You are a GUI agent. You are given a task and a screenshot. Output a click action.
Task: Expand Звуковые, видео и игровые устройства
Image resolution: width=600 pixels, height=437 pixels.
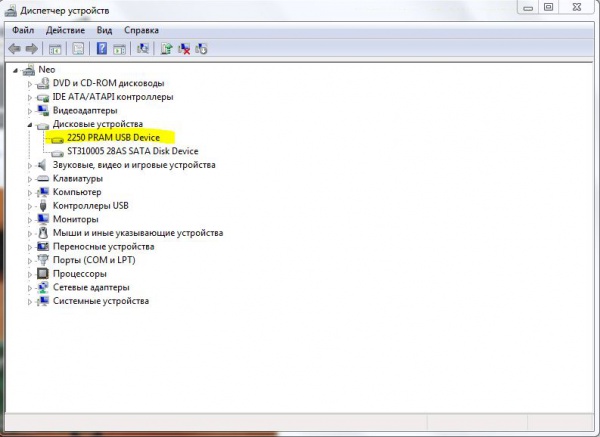coord(29,166)
